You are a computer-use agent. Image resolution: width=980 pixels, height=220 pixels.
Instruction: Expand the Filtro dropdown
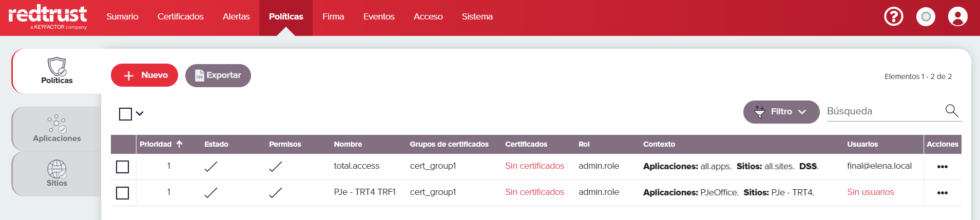(781, 112)
